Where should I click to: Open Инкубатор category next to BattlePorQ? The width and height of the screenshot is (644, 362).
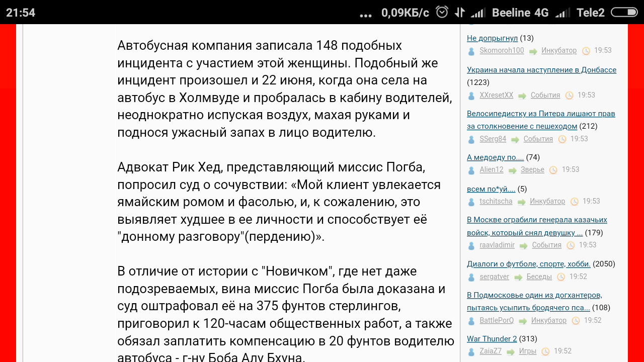click(549, 320)
